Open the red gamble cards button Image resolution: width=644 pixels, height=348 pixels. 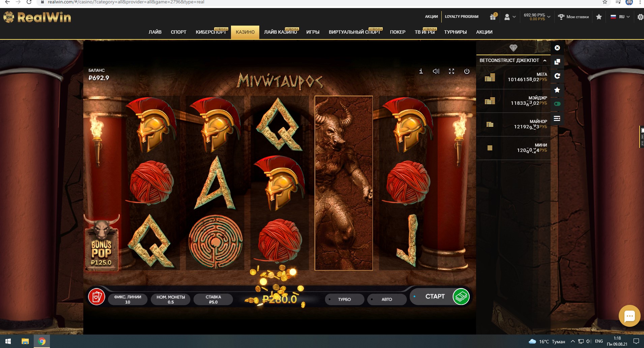(x=96, y=297)
